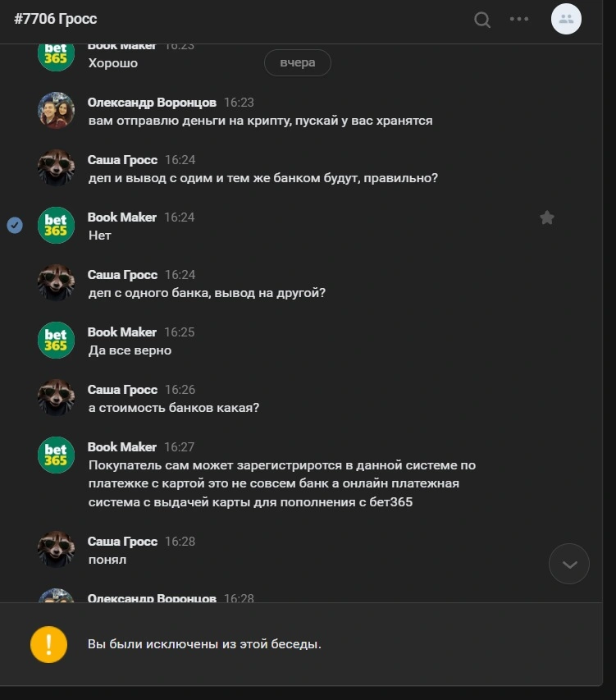Jump to latest messages with down chevron
616x700 pixels.
point(569,564)
